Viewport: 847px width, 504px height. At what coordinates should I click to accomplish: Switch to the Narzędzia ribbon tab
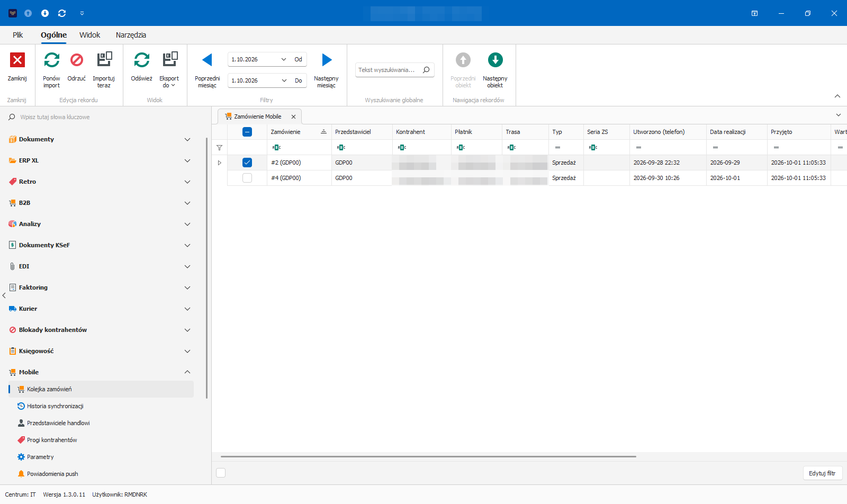pos(131,35)
